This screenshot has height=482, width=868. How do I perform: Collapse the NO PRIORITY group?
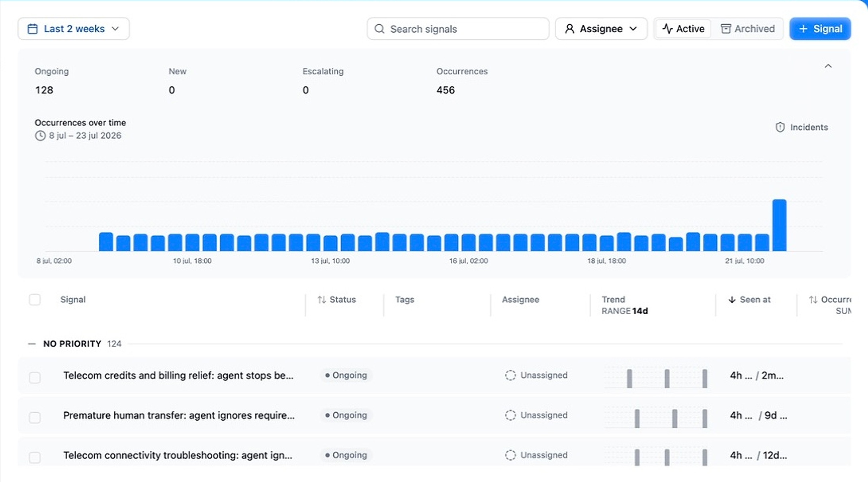point(32,344)
